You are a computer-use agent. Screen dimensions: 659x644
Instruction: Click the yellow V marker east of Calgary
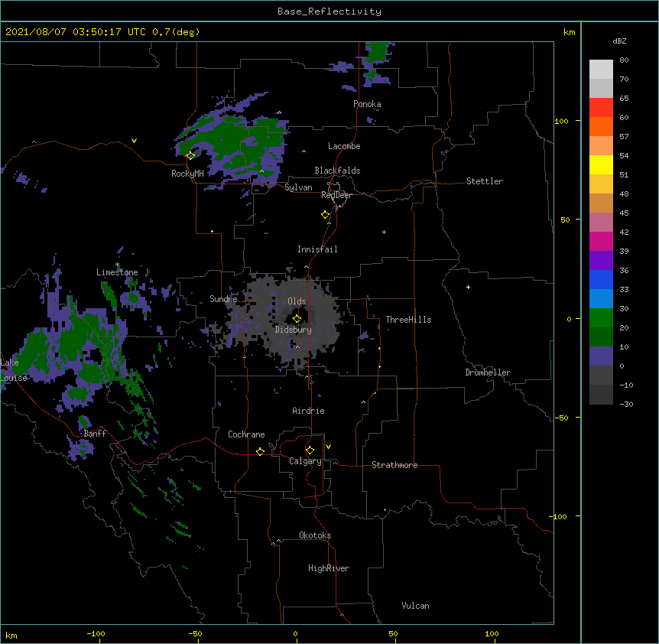328,447
